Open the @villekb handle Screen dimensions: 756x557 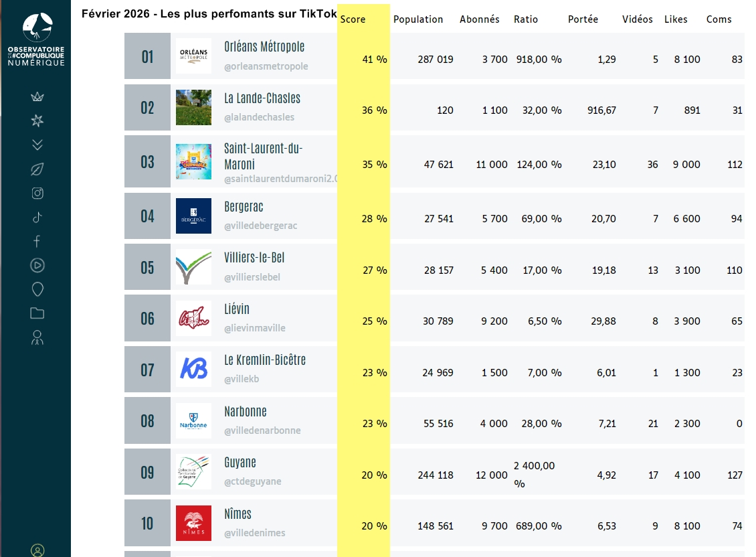point(242,380)
